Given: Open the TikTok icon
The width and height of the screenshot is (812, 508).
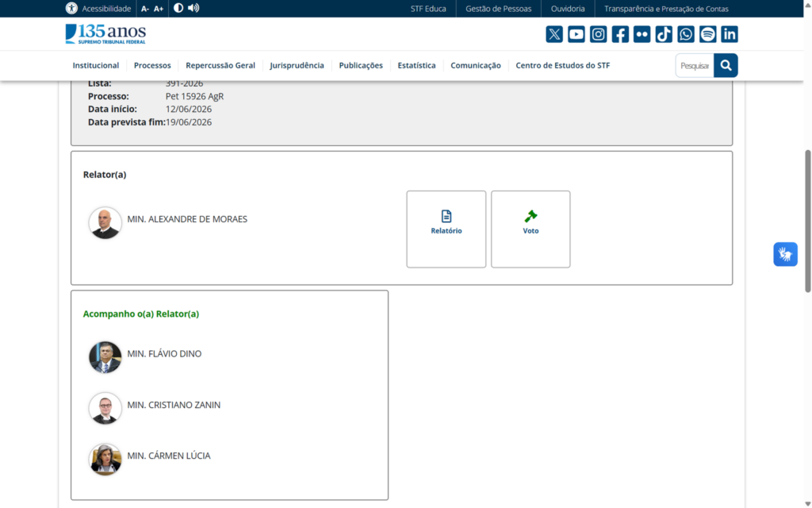Looking at the screenshot, I should [x=664, y=34].
